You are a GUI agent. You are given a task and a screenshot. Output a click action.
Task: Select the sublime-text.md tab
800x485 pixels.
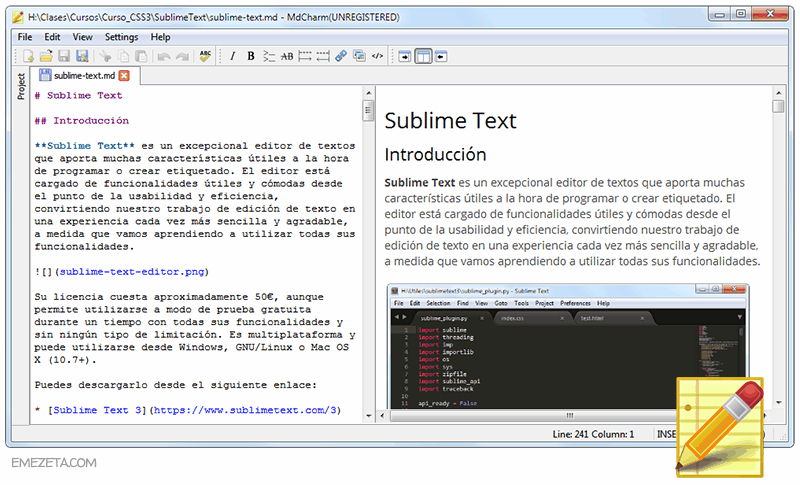(x=85, y=75)
